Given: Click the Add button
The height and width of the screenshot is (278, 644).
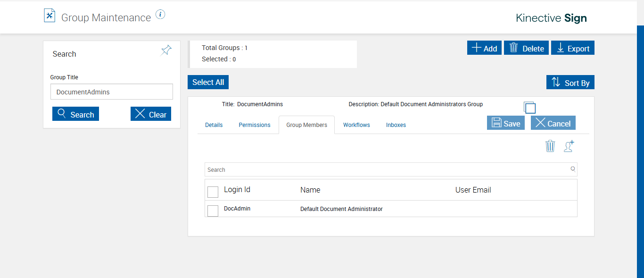Looking at the screenshot, I should point(484,48).
